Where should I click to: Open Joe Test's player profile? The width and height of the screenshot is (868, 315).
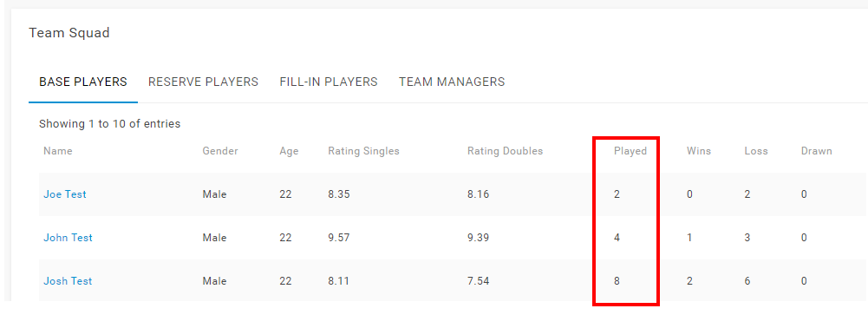[x=65, y=194]
